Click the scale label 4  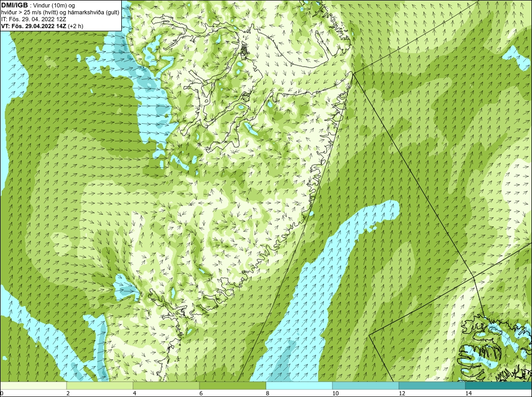[135, 393]
